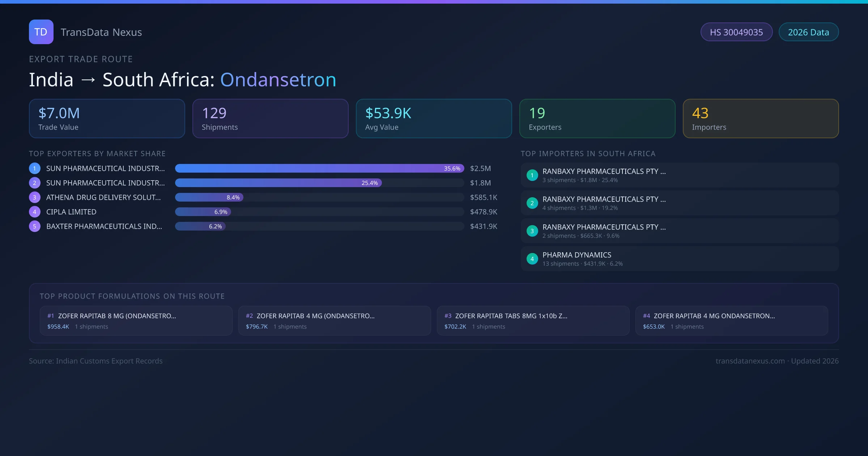The image size is (868, 456).
Task: Open the 129 Shipments stat card
Action: click(x=270, y=119)
